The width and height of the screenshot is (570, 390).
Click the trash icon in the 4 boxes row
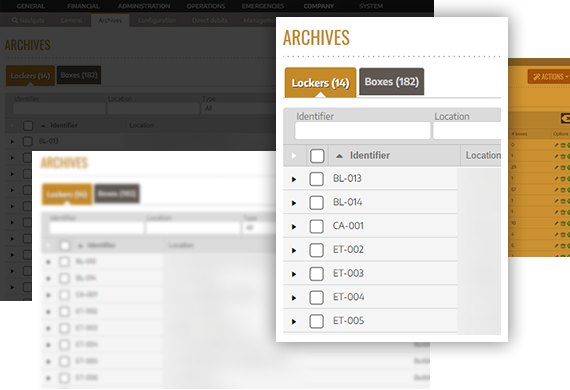563,234
